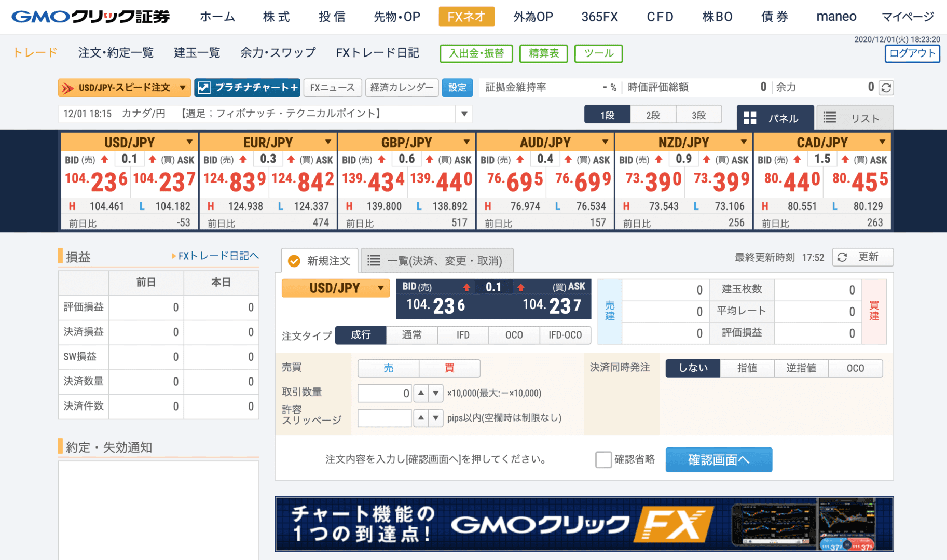947x560 pixels.
Task: Set 決済同時発注 to 指値
Action: (747, 368)
